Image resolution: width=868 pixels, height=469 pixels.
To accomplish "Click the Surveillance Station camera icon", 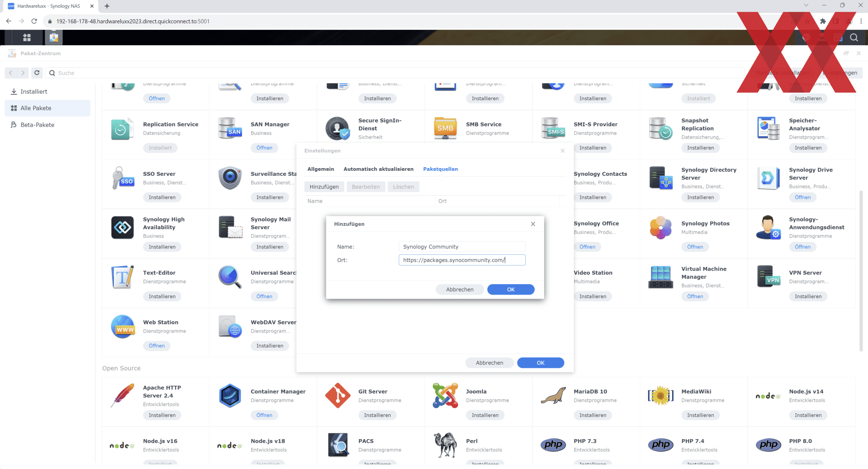I will click(x=230, y=178).
